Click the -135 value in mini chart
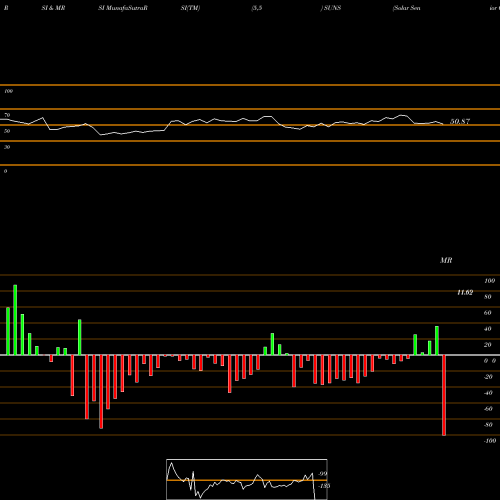This screenshot has height=500, width=500. [x=324, y=486]
